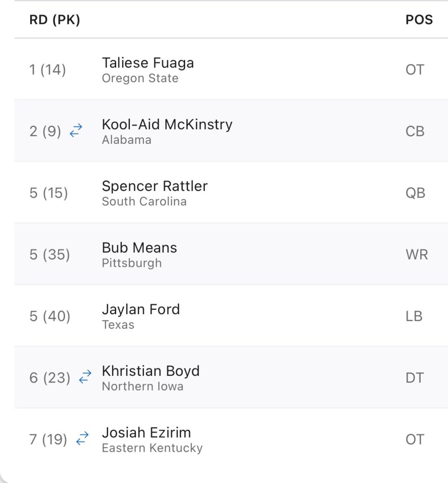View Khristian Boyd player details
Screen dimensions: 448x483
click(x=151, y=371)
